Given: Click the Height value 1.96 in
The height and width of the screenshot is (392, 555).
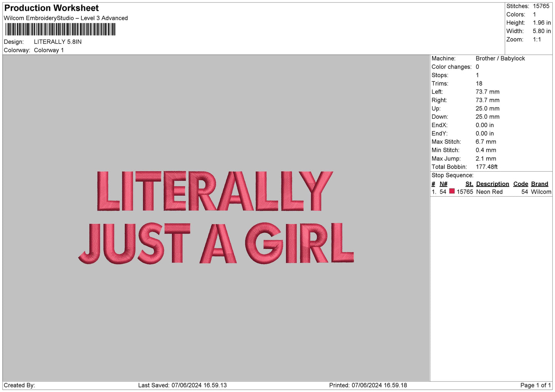Looking at the screenshot, I should click(x=542, y=23).
